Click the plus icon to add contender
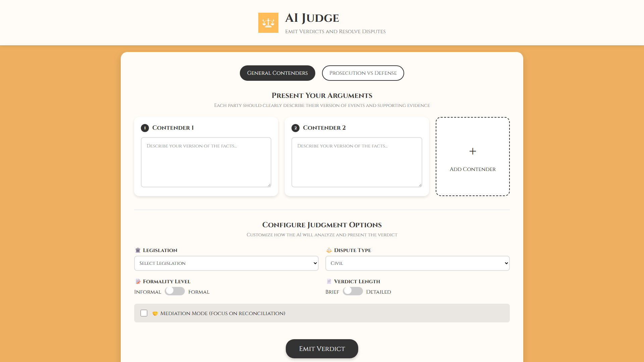Image resolution: width=644 pixels, height=362 pixels. 473,151
